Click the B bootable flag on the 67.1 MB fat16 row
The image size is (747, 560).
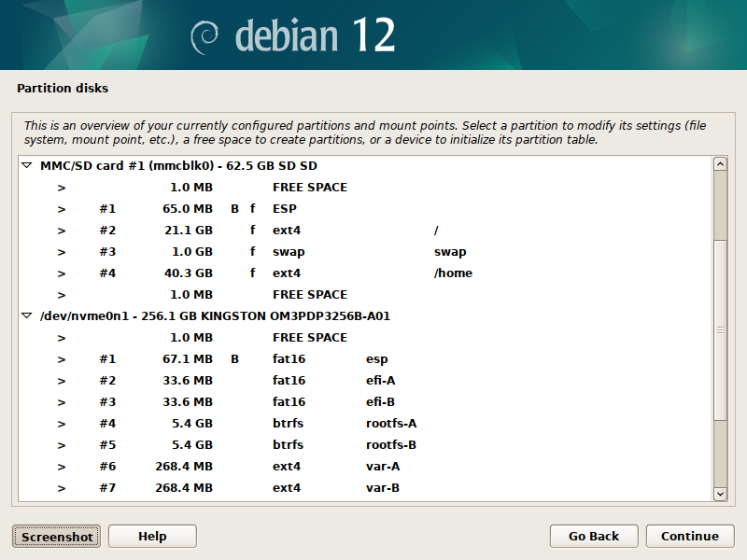pyautogui.click(x=234, y=359)
